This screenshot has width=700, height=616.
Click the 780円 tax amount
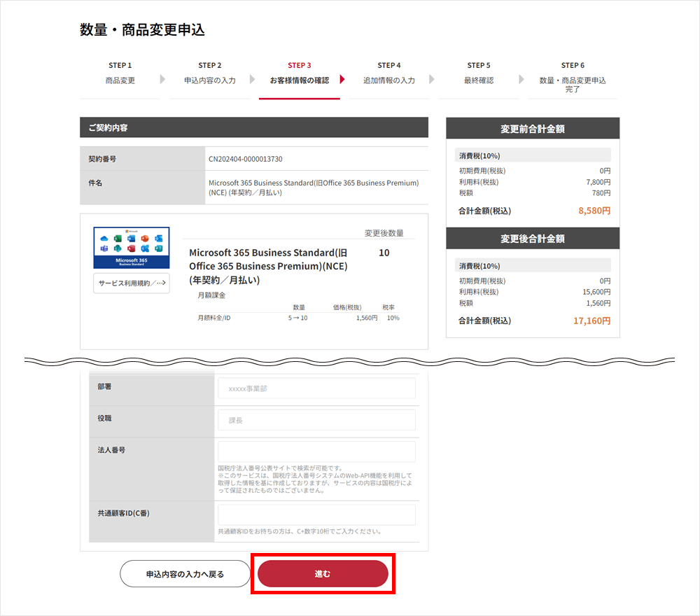[x=601, y=192]
